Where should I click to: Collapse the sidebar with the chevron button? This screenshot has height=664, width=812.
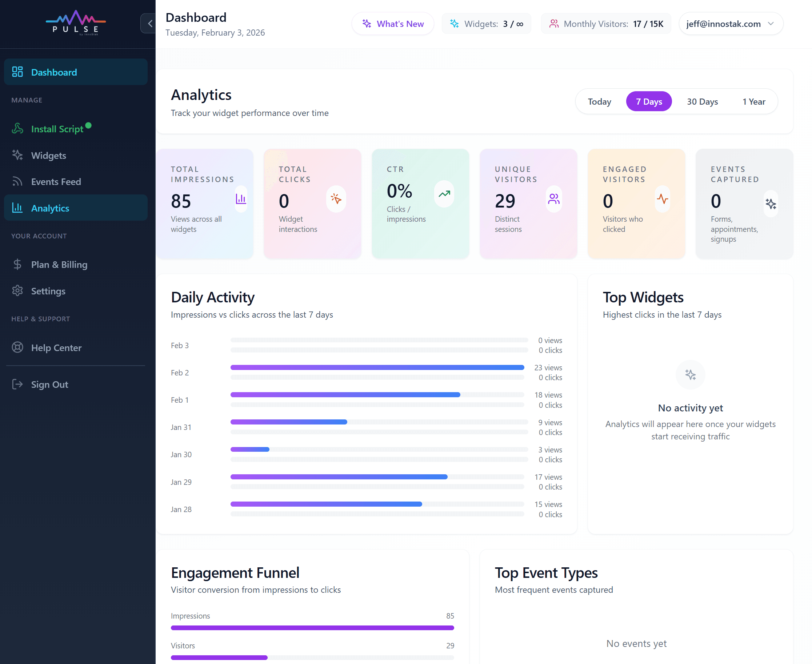149,24
